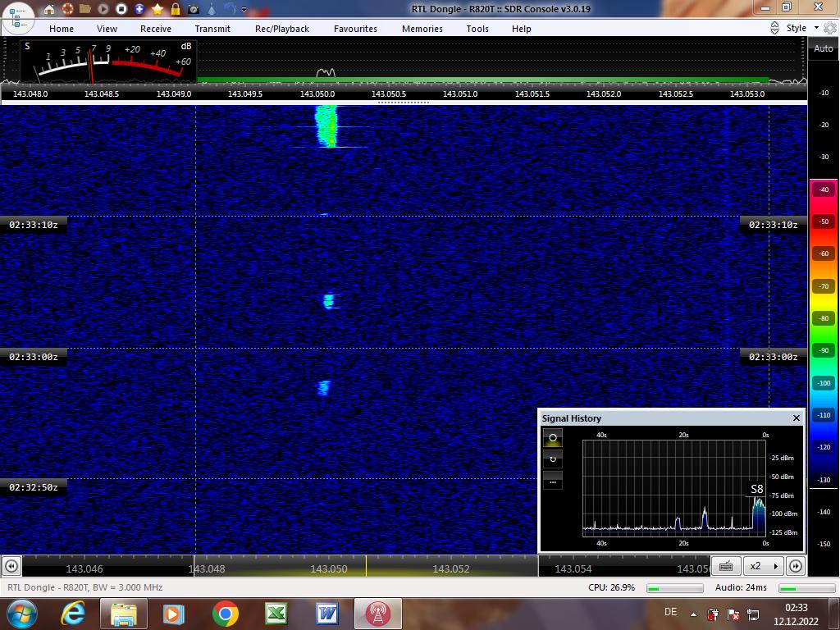Switch to the Receive tab
Viewport: 840px width, 630px height.
pyautogui.click(x=156, y=29)
